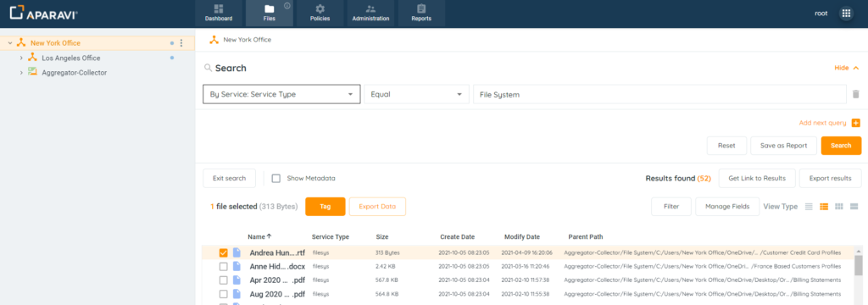Image resolution: width=868 pixels, height=305 pixels.
Task: Sort by Size column header
Action: tap(382, 236)
